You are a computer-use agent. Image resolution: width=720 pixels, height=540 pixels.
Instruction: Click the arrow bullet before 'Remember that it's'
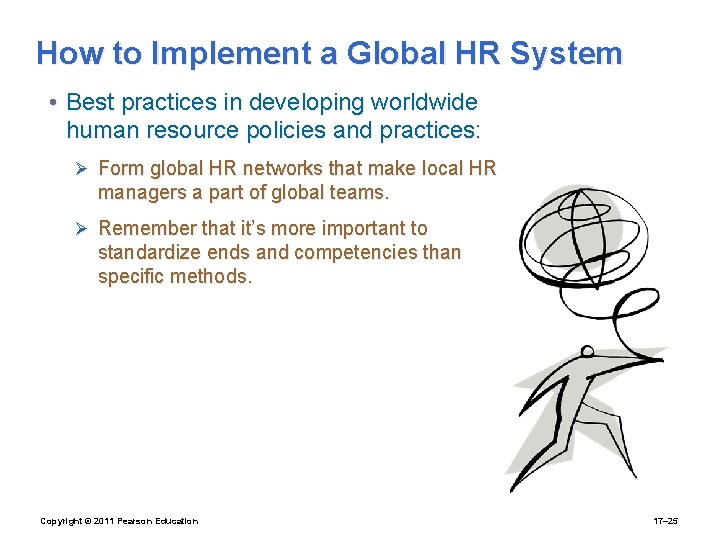(81, 228)
